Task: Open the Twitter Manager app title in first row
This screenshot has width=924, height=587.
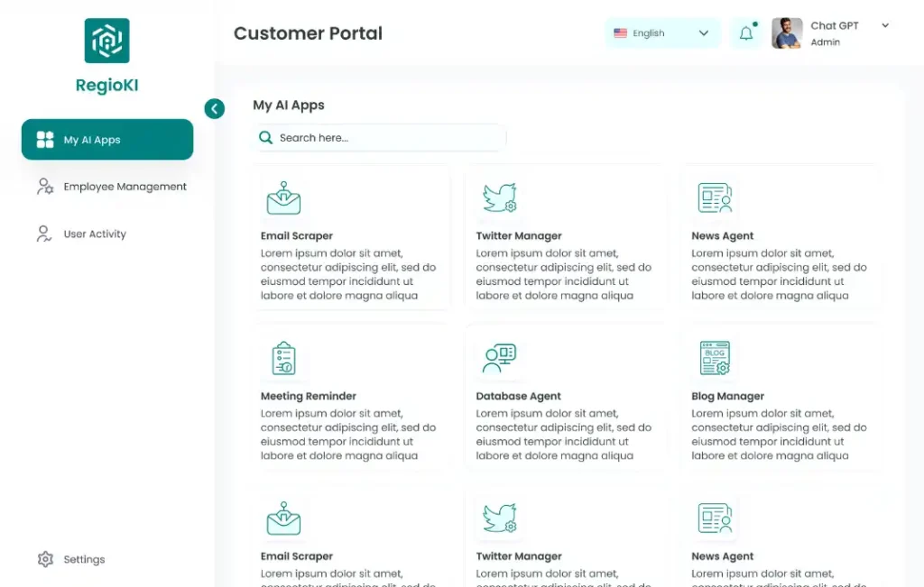Action: point(519,236)
